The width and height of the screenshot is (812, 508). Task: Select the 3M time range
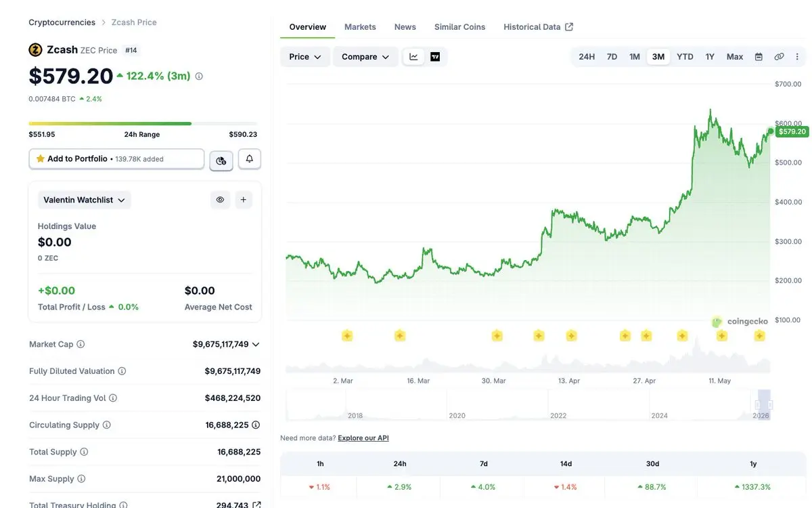point(658,57)
